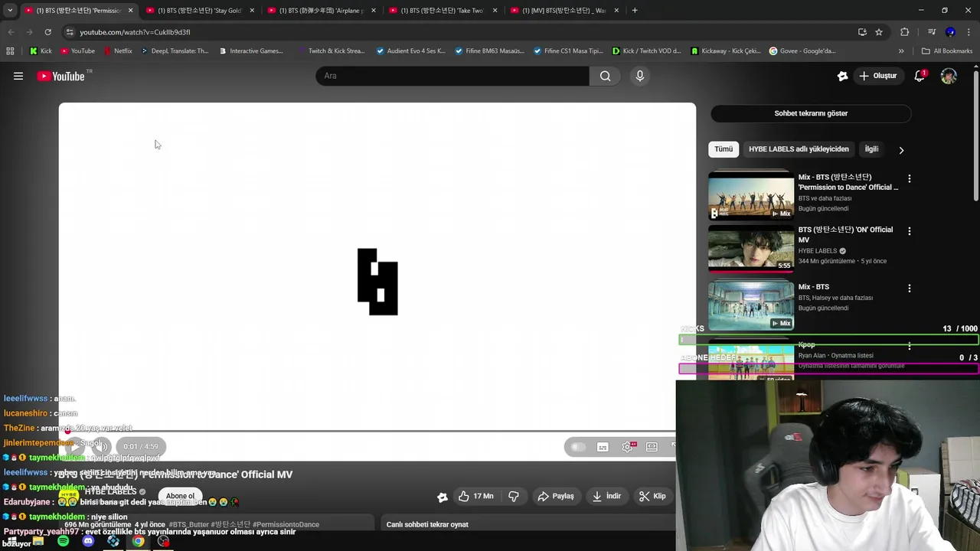980x551 pixels.
Task: Share the video with Paylaş
Action: click(556, 496)
